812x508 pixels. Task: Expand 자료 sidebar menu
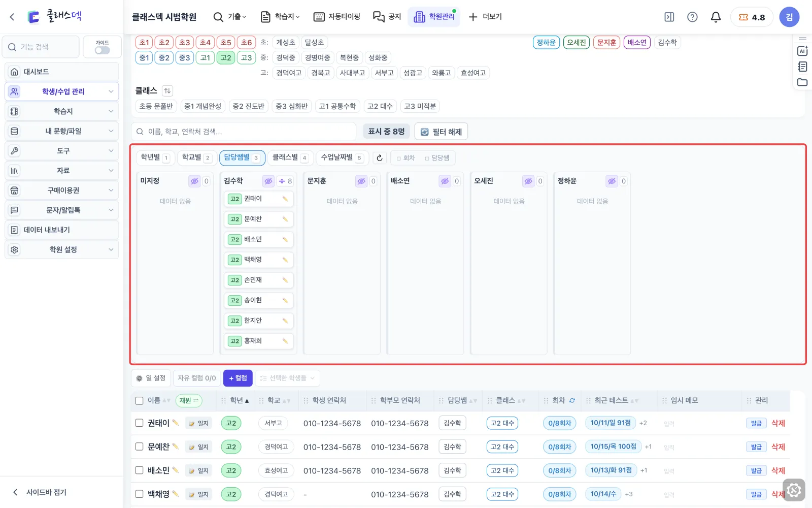[62, 171]
